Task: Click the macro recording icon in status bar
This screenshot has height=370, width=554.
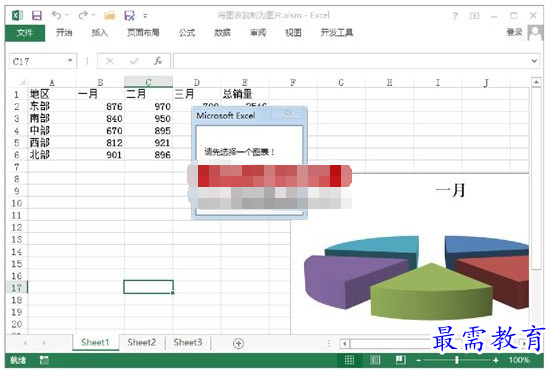Action: (44, 360)
